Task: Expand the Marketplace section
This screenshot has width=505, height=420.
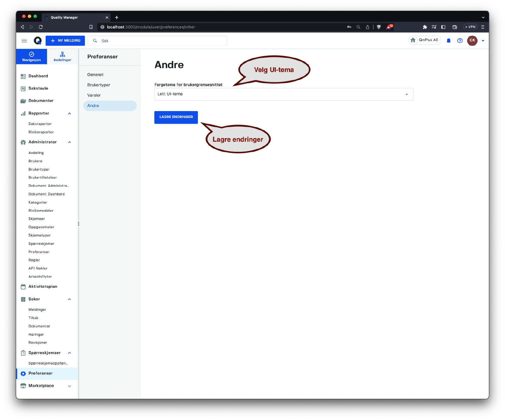Action: coord(69,386)
